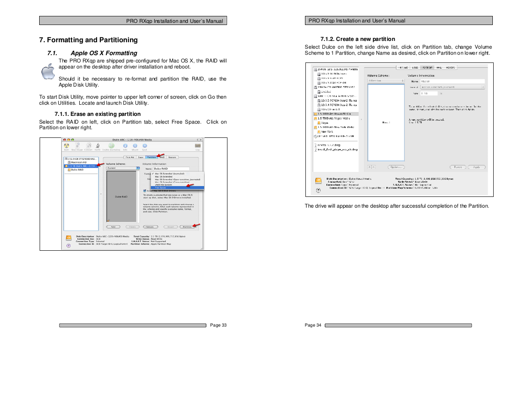Click the help icon in the Hawaii partition window
The height and width of the screenshot is (411, 532).
(318, 190)
